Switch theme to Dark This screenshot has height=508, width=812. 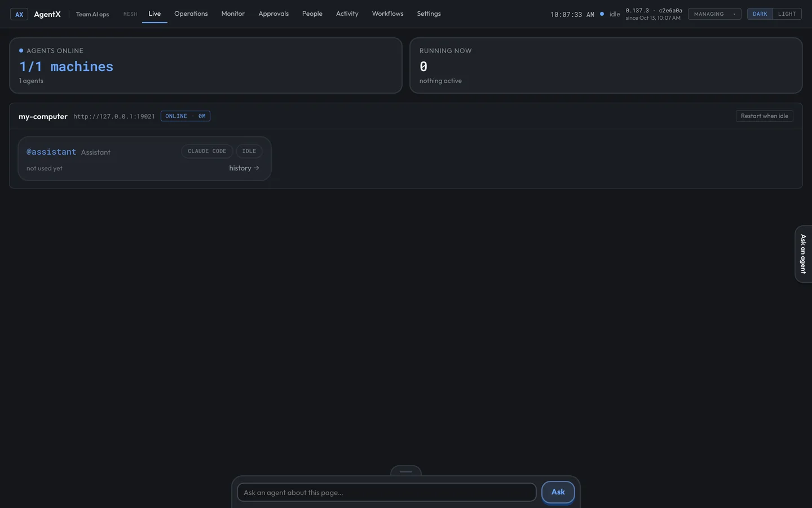click(760, 14)
